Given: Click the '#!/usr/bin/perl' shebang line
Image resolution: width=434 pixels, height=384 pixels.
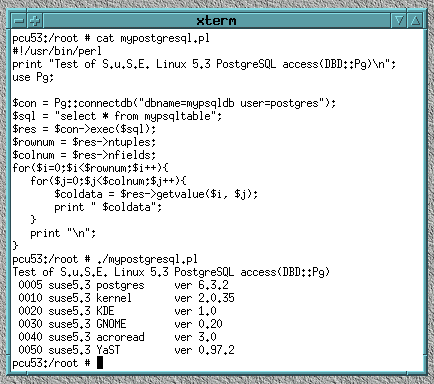Looking at the screenshot, I should tap(57, 51).
